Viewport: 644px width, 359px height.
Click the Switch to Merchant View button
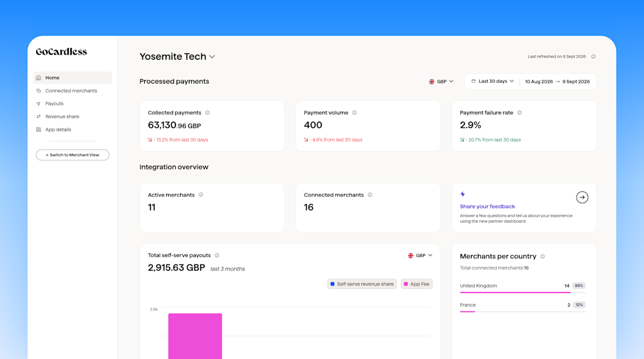pyautogui.click(x=72, y=155)
